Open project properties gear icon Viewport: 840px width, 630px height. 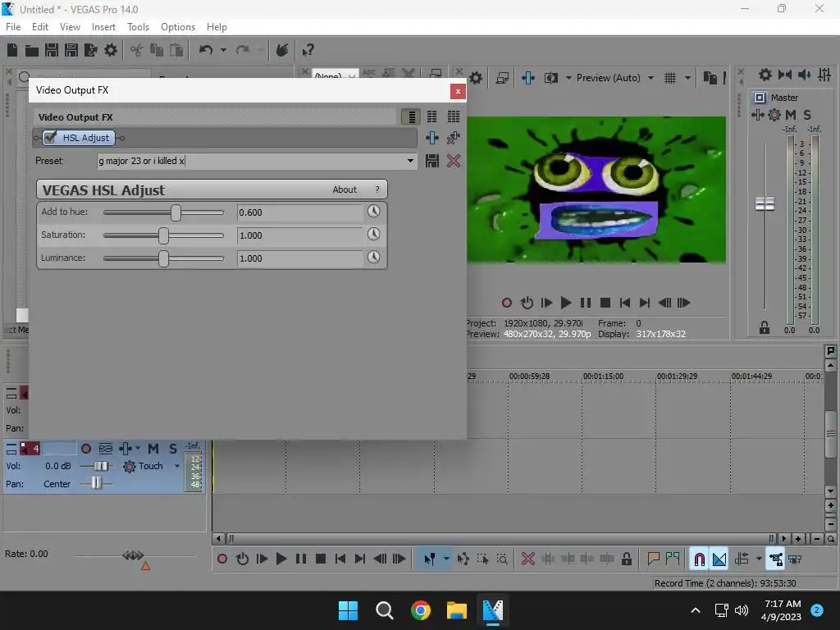point(111,50)
